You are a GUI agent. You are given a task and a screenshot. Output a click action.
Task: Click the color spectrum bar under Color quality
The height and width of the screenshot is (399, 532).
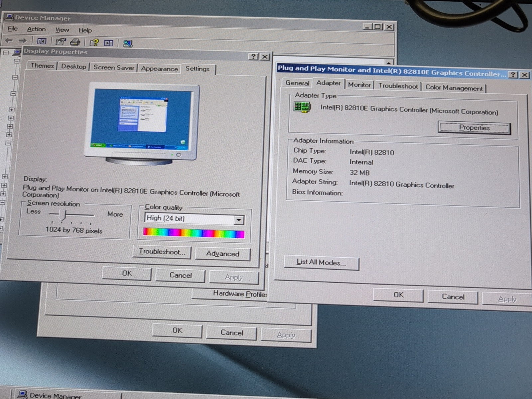[194, 233]
